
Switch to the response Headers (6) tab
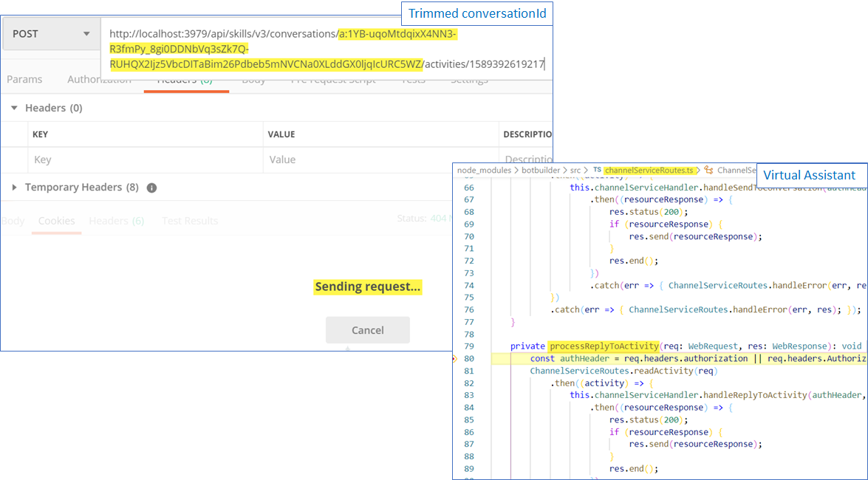116,221
